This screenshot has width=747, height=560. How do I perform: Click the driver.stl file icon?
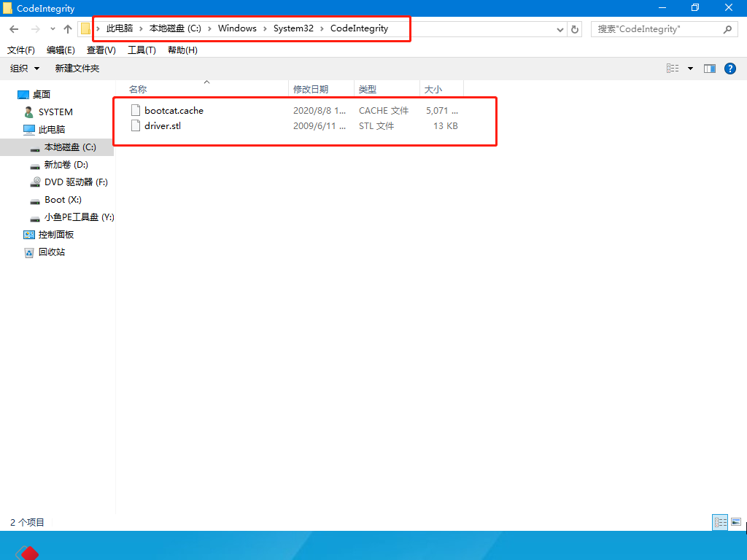pos(136,125)
